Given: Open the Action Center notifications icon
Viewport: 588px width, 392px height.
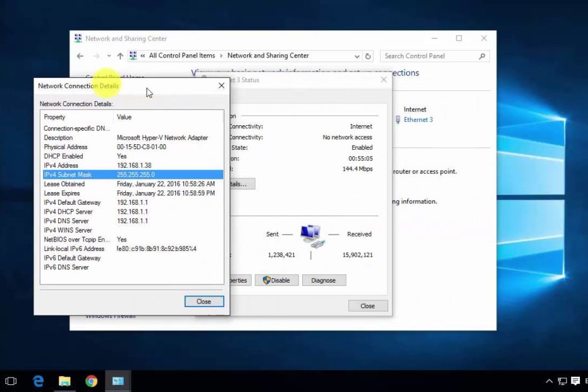Looking at the screenshot, I should (x=575, y=381).
